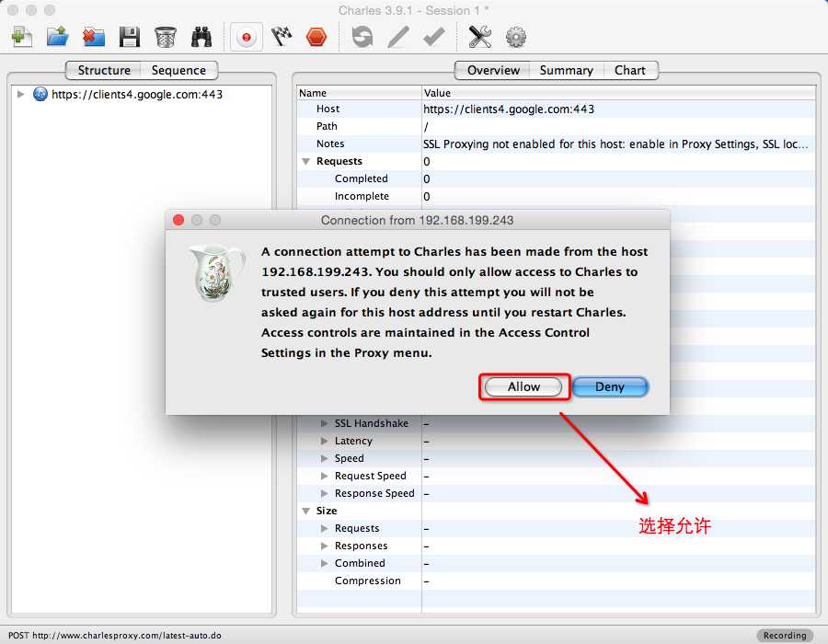Image resolution: width=828 pixels, height=644 pixels.
Task: Toggle breakpoints with red hexagon icon
Action: (x=316, y=38)
